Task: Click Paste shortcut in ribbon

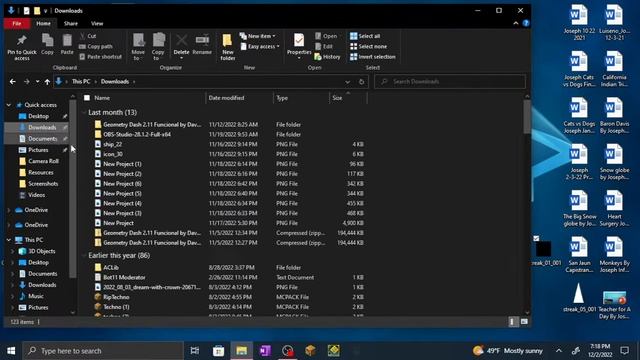Action: 101,57
